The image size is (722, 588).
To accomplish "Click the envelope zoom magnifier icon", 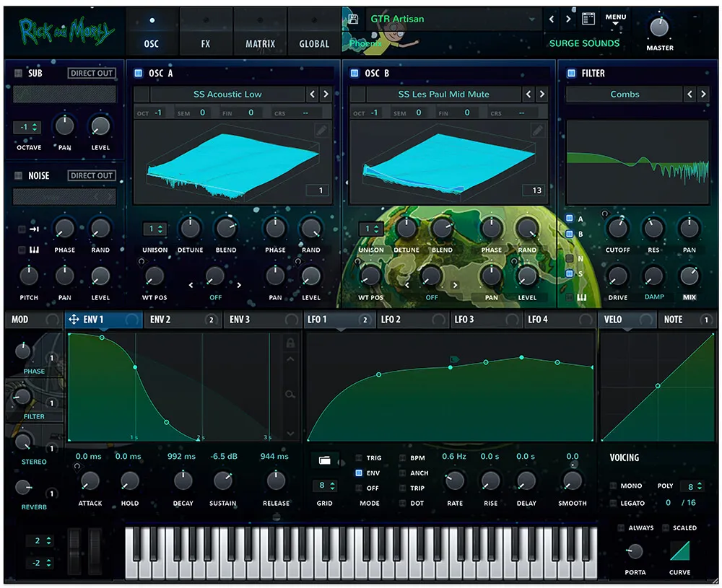I will pyautogui.click(x=290, y=395).
